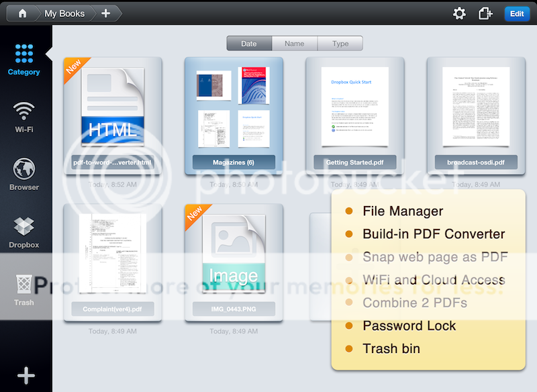Viewport: 537px width, 392px height.
Task: Open Getting Started.pdf document
Action: (x=354, y=115)
